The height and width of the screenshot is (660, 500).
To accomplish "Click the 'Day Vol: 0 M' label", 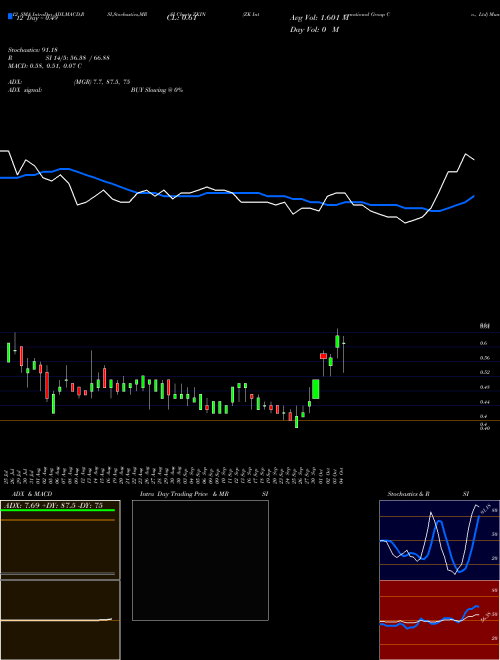I will [314, 29].
